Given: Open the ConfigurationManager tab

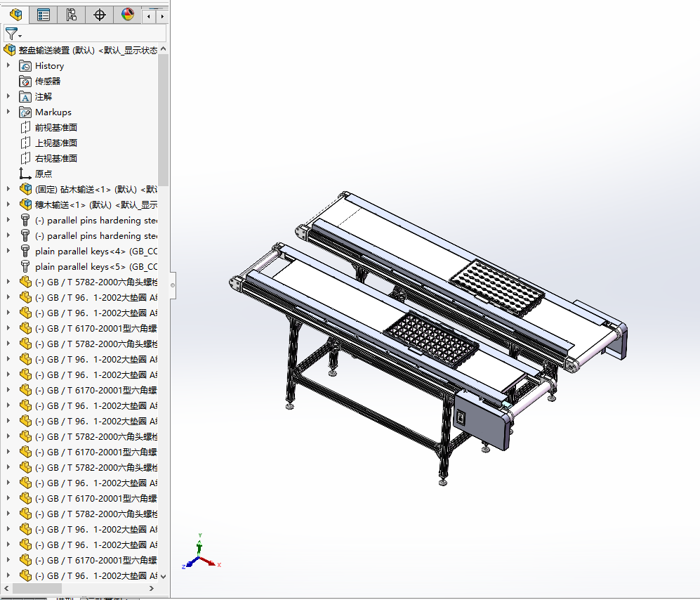Looking at the screenshot, I should (71, 15).
